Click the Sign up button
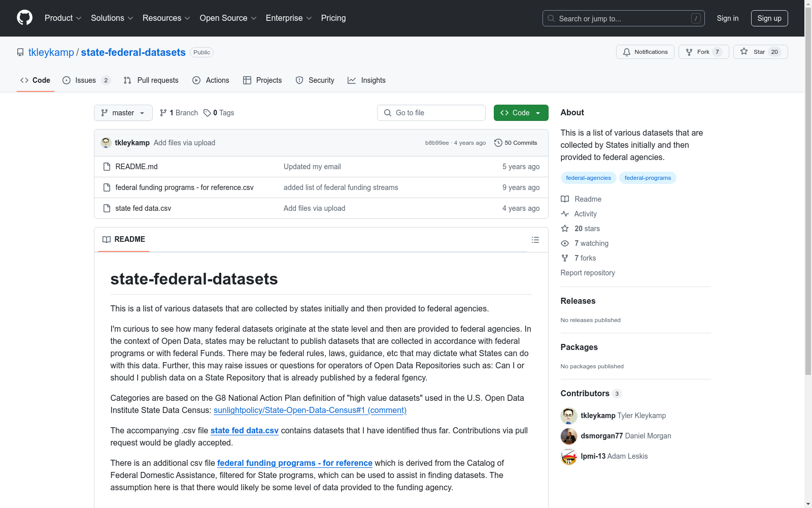Image resolution: width=812 pixels, height=508 pixels. [769, 18]
